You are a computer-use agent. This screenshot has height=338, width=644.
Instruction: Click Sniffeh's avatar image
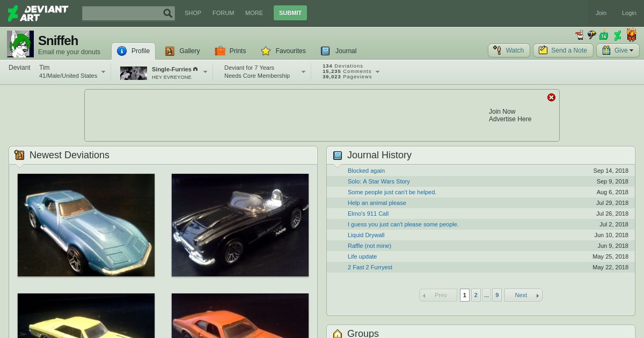point(20,44)
